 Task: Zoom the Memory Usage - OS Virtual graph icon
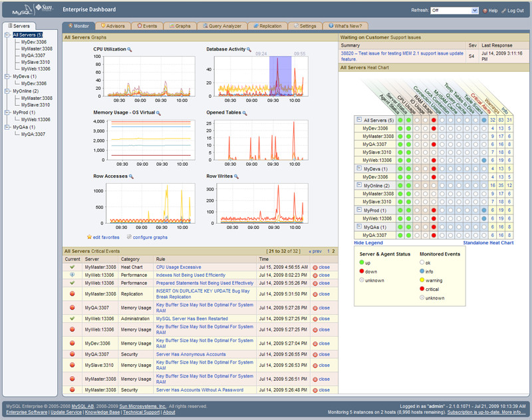(x=158, y=113)
